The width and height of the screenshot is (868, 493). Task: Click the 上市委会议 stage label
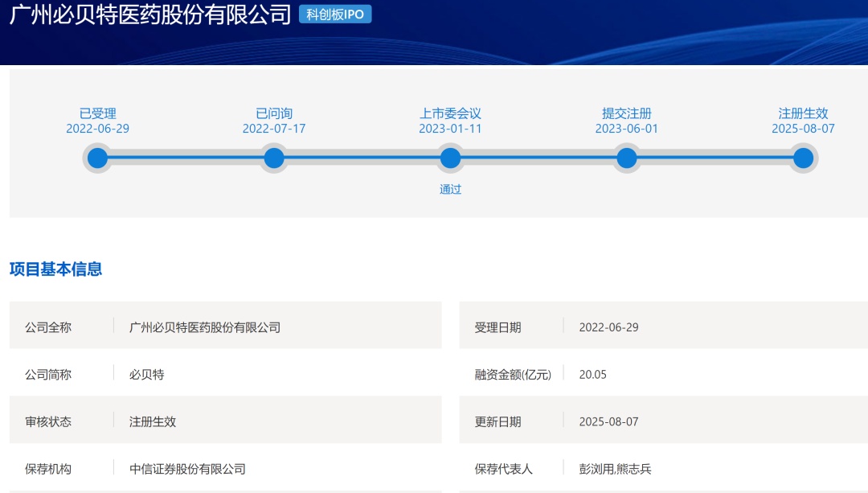450,113
